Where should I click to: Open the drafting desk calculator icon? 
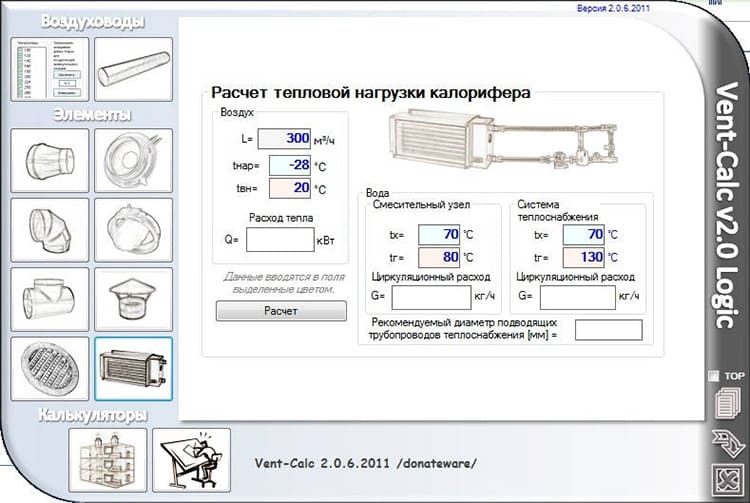(191, 458)
